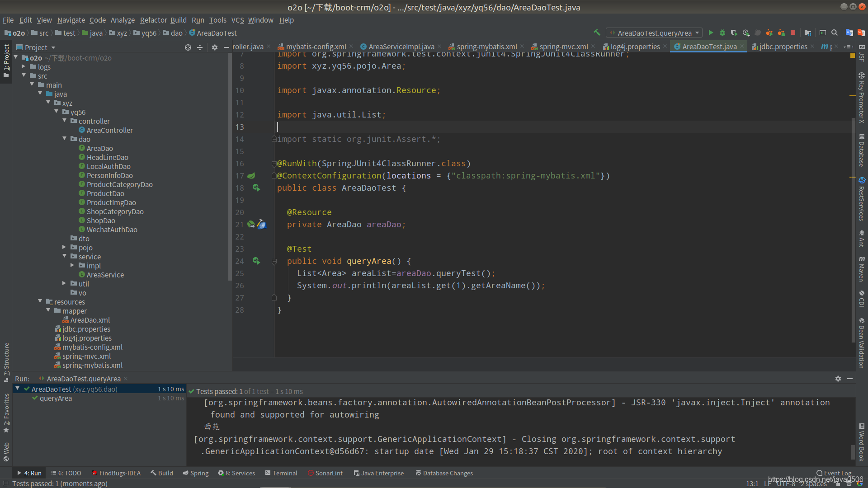The width and height of the screenshot is (868, 488).
Task: Open Search Everywhere magnifier icon
Action: (x=835, y=33)
